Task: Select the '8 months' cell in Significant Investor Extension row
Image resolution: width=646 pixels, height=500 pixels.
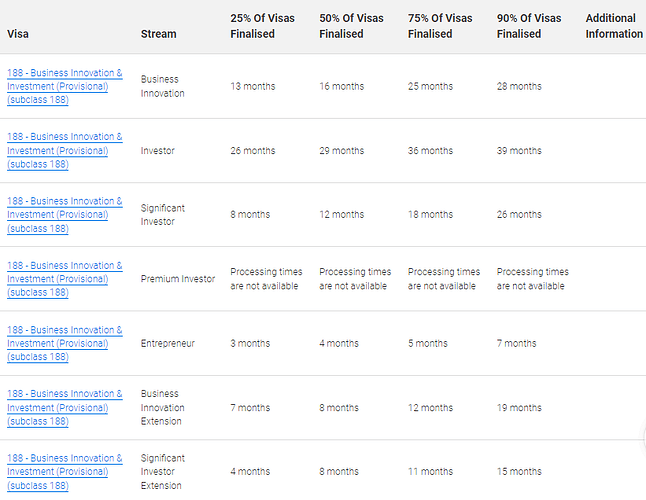Action: point(339,472)
